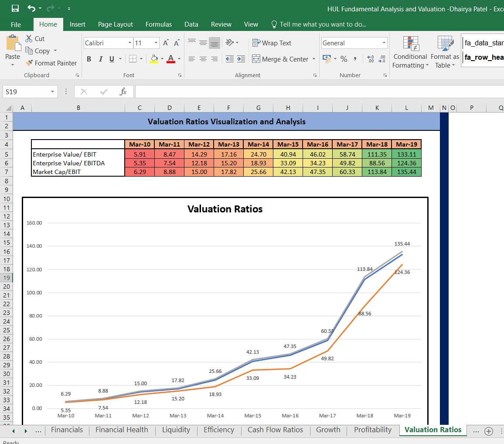Click the Paste clipboard icon
504x444 pixels.
(13, 43)
